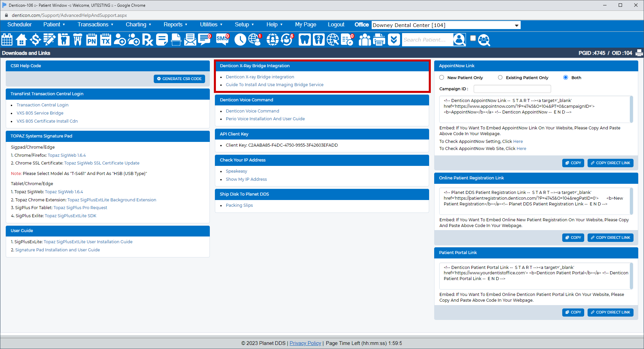
Task: Click the plain tooth icon
Action: click(305, 40)
